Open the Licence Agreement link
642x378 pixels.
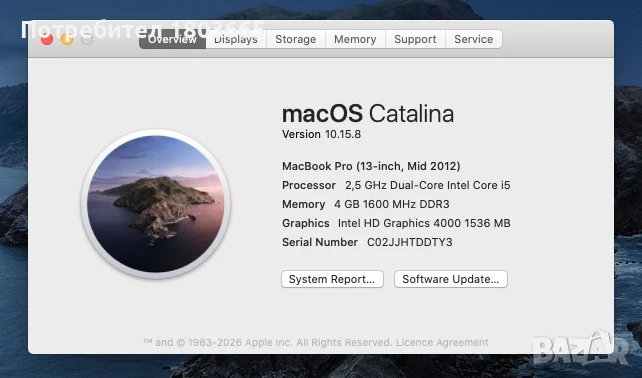(442, 342)
